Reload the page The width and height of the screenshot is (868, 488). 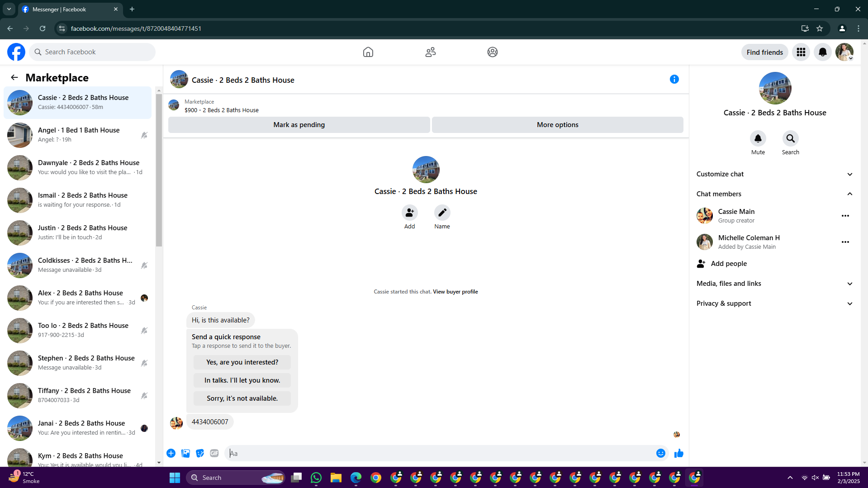coord(43,28)
